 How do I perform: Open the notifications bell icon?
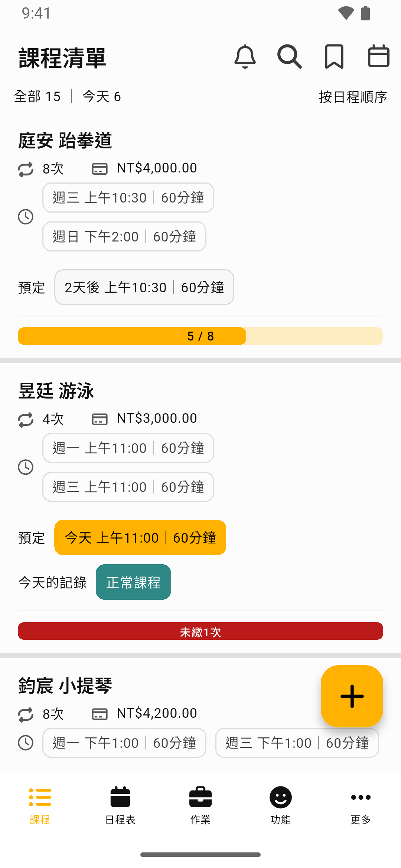point(245,57)
